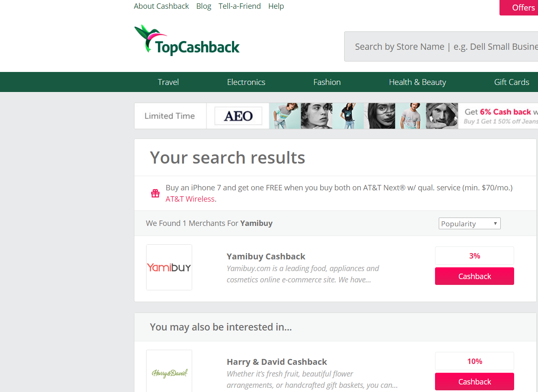This screenshot has height=392, width=538.
Task: Click the Offers button at top
Action: (519, 8)
